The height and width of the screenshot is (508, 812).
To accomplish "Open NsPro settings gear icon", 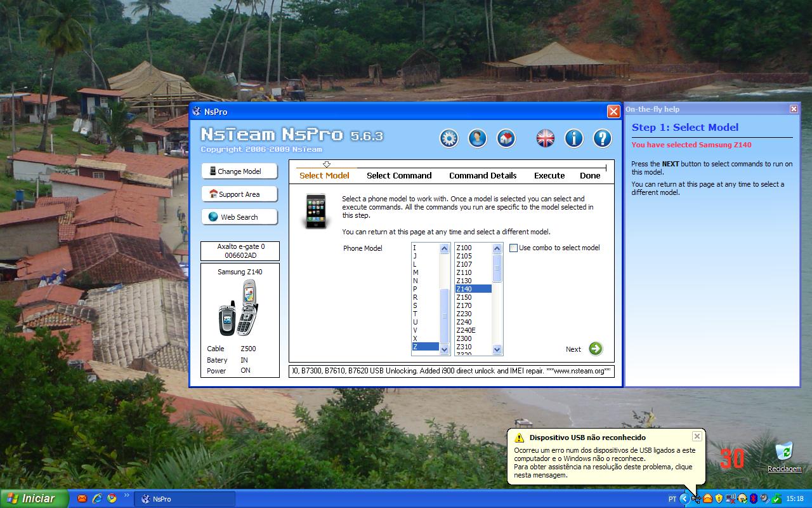I will tap(449, 138).
